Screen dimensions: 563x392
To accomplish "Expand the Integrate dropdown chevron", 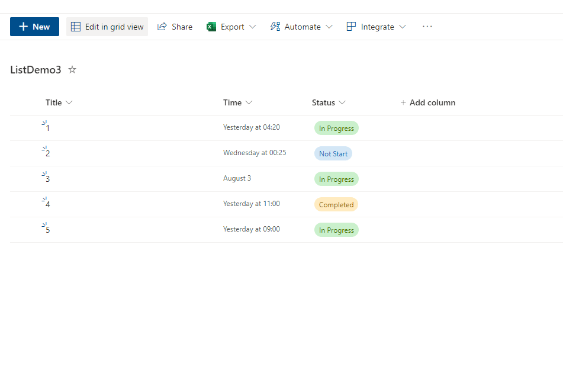I will pos(403,27).
